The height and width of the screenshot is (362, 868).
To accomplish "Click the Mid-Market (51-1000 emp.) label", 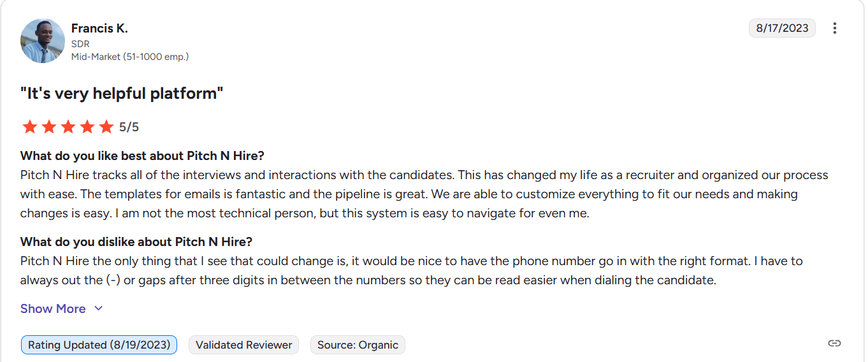I will click(x=130, y=57).
